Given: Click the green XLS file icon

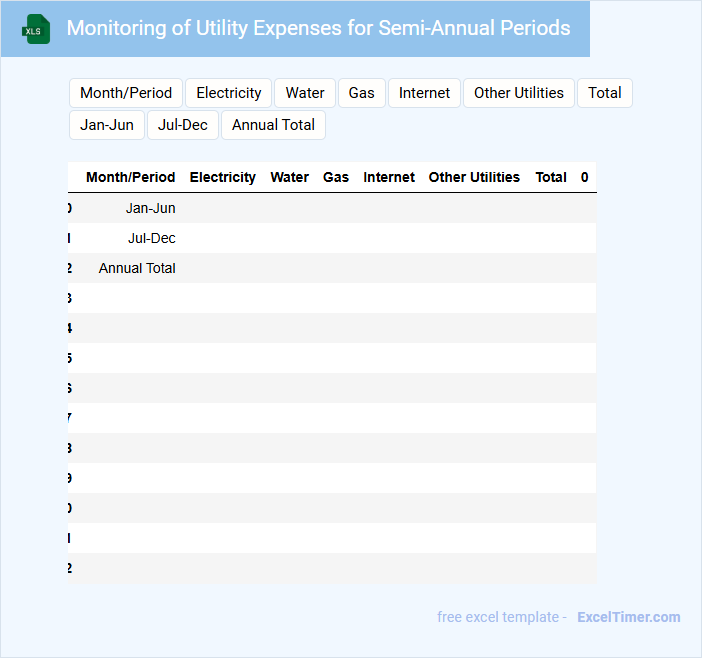Looking at the screenshot, I should [x=36, y=29].
